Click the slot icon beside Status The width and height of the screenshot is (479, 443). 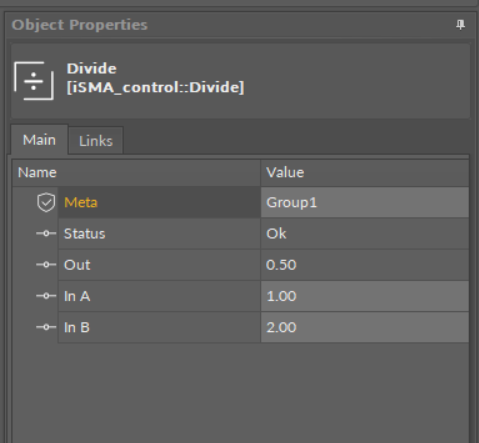[x=46, y=233]
